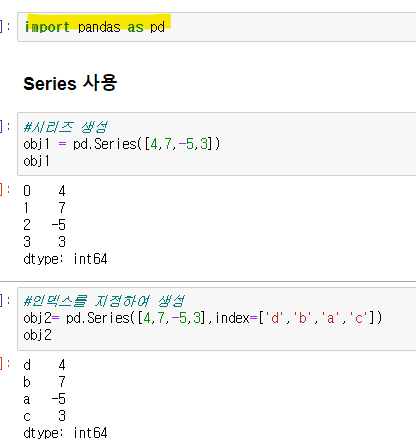416x448 pixels.
Task: Click the input prompt of the obj2 cell
Action: 5,300
